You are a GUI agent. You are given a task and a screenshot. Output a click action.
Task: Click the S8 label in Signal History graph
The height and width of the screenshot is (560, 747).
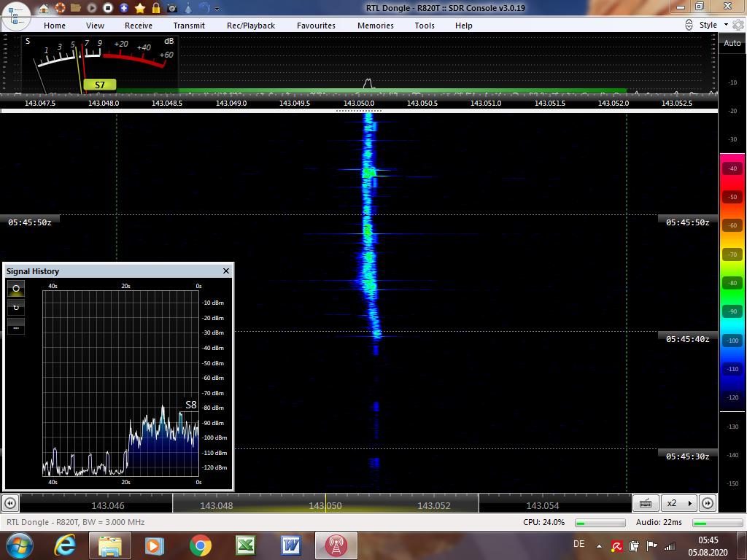[191, 405]
